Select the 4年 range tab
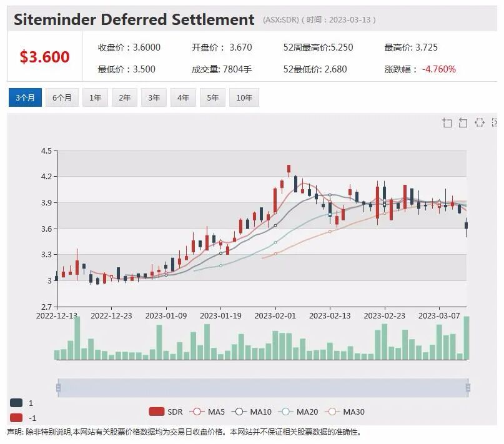Viewport: 504px width, 444px height. click(x=183, y=97)
